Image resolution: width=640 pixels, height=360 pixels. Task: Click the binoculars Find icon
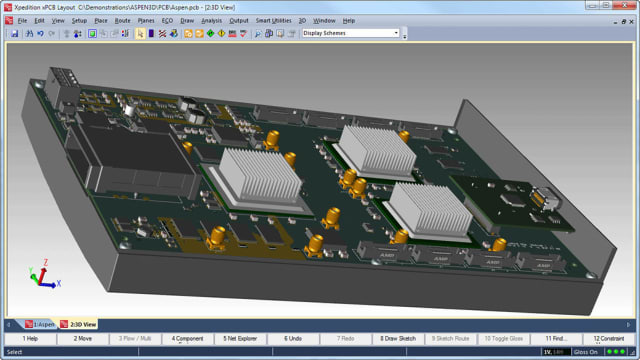[x=29, y=33]
